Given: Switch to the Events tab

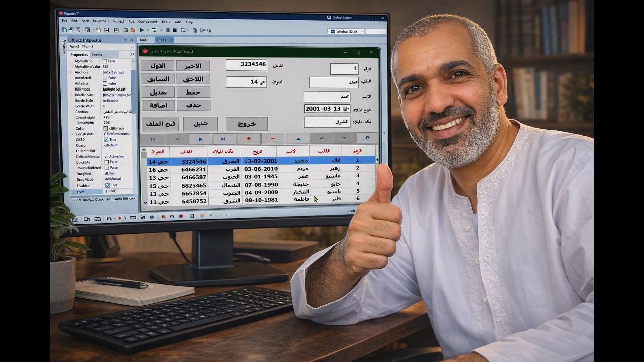Looking at the screenshot, I should 97,55.
